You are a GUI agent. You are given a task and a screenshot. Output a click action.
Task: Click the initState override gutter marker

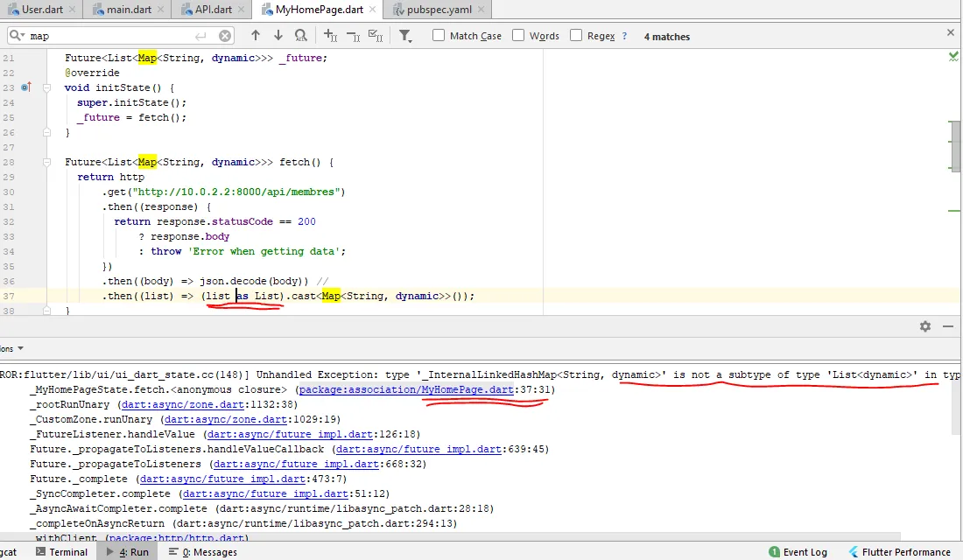(x=25, y=87)
